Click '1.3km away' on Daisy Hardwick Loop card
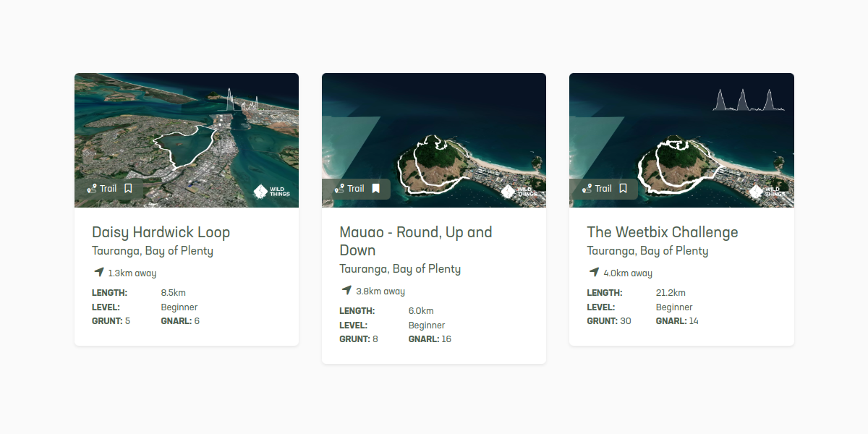Viewport: 868px width, 434px height. pyautogui.click(x=132, y=273)
